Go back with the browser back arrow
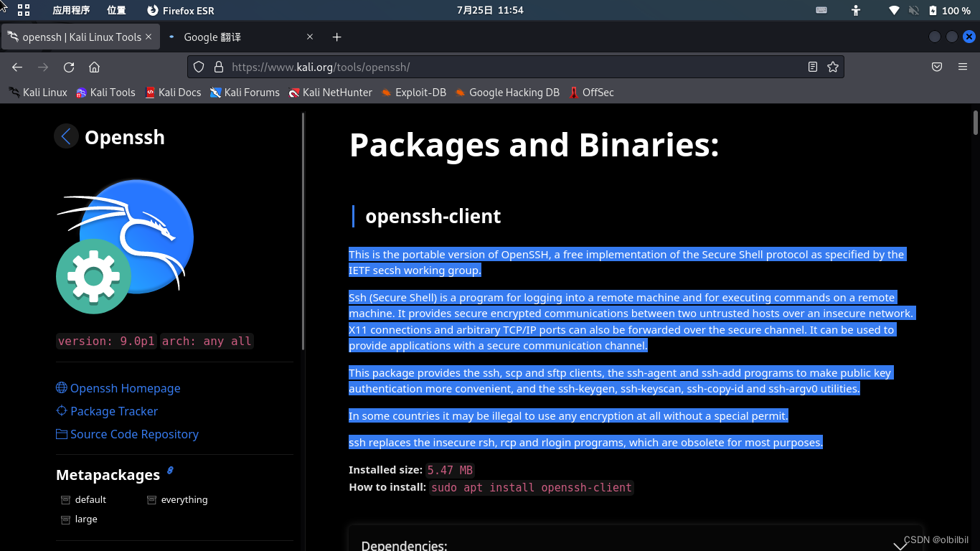This screenshot has height=551, width=980. [17, 67]
